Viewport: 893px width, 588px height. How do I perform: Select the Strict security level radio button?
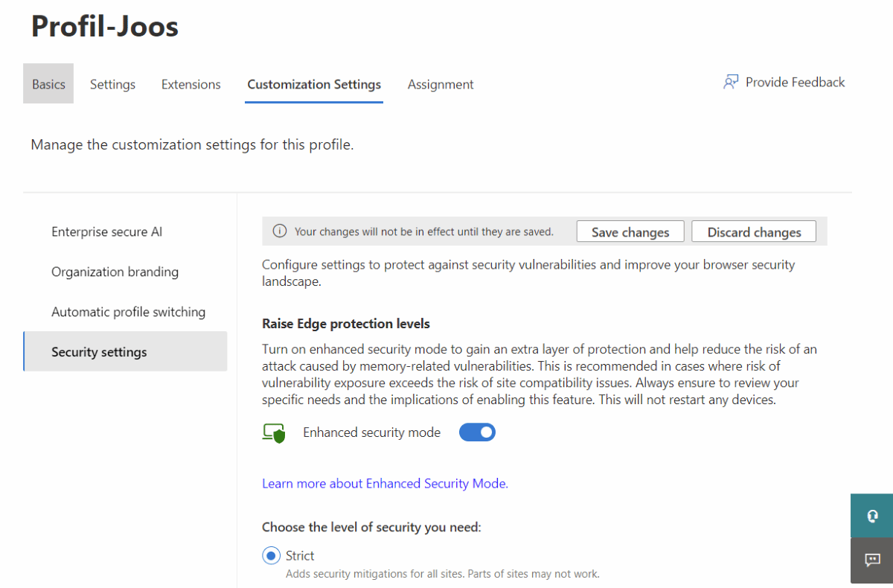tap(269, 555)
